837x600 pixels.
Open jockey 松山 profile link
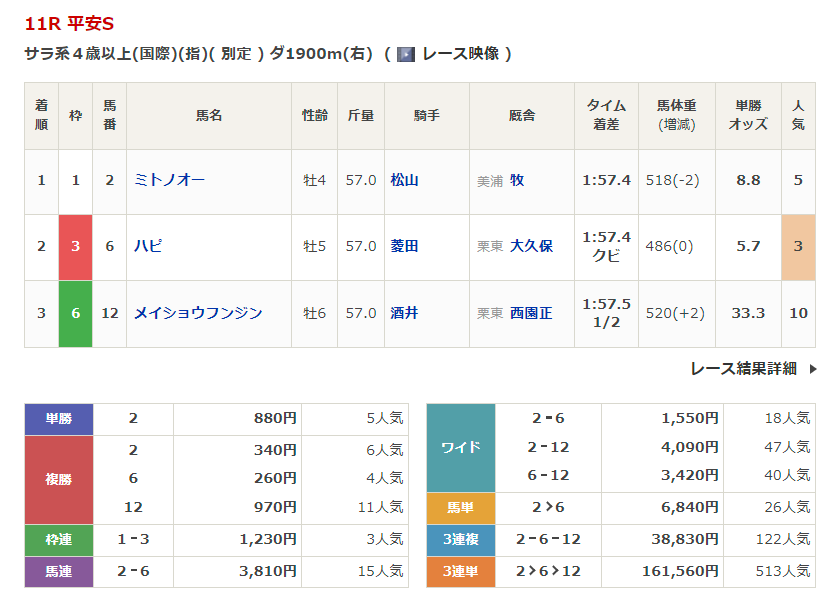[x=404, y=180]
